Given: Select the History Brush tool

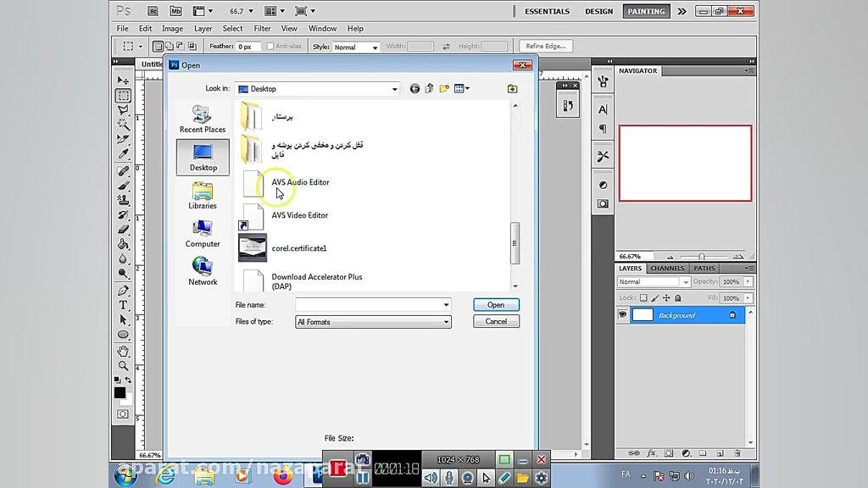Looking at the screenshot, I should point(123,214).
